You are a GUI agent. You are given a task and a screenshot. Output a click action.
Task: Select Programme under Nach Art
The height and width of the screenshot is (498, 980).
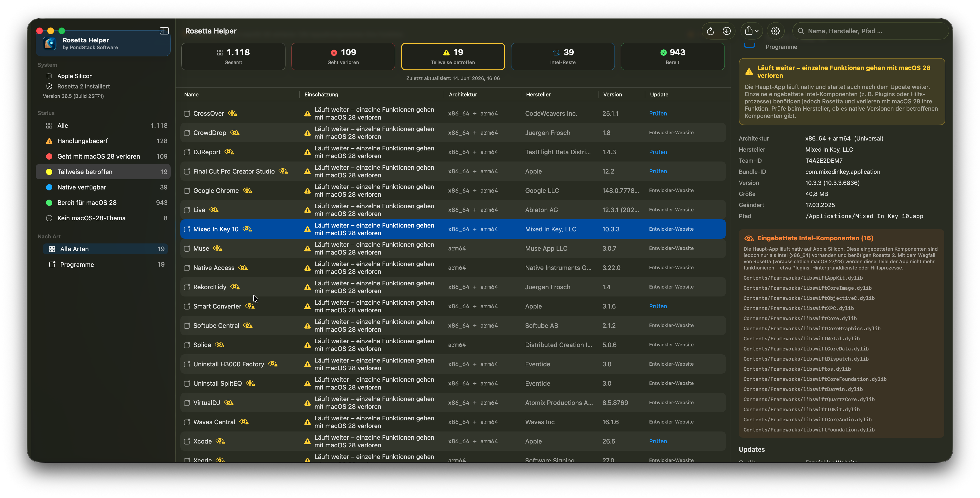[105, 265]
